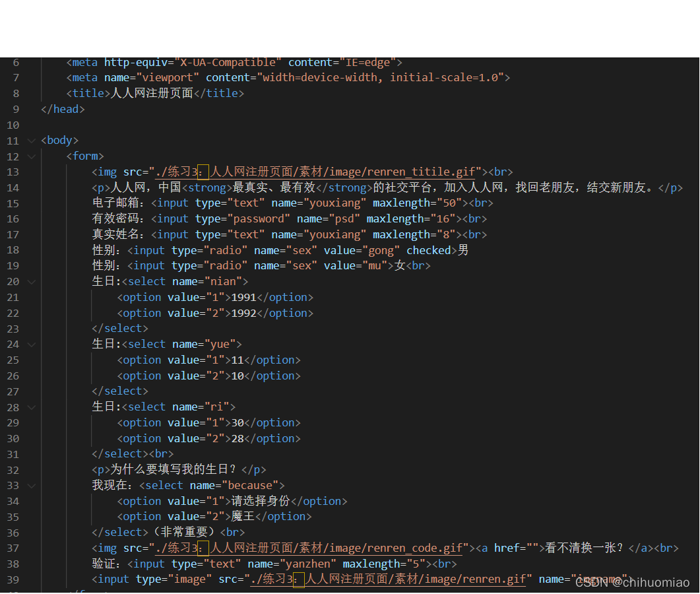Place cursor in title text 人人网注册页面
The width and height of the screenshot is (700, 594).
pos(151,93)
